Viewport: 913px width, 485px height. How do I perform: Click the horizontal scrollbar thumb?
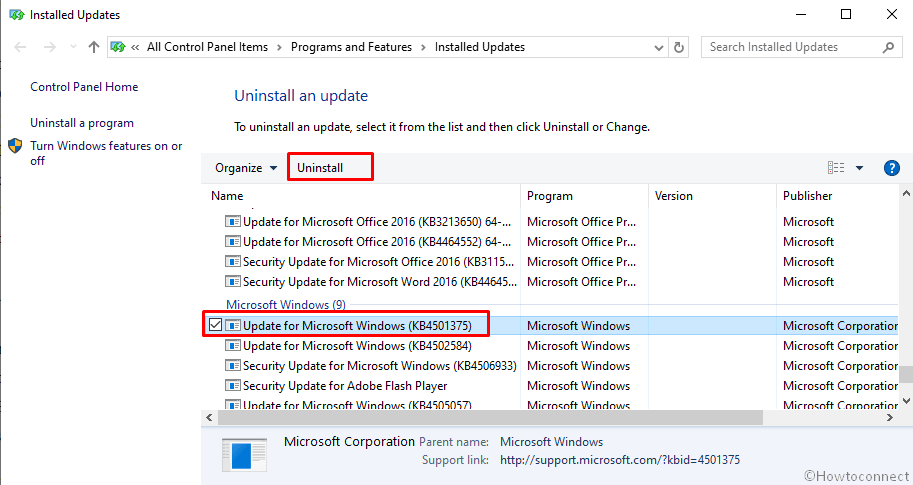[x=490, y=417]
